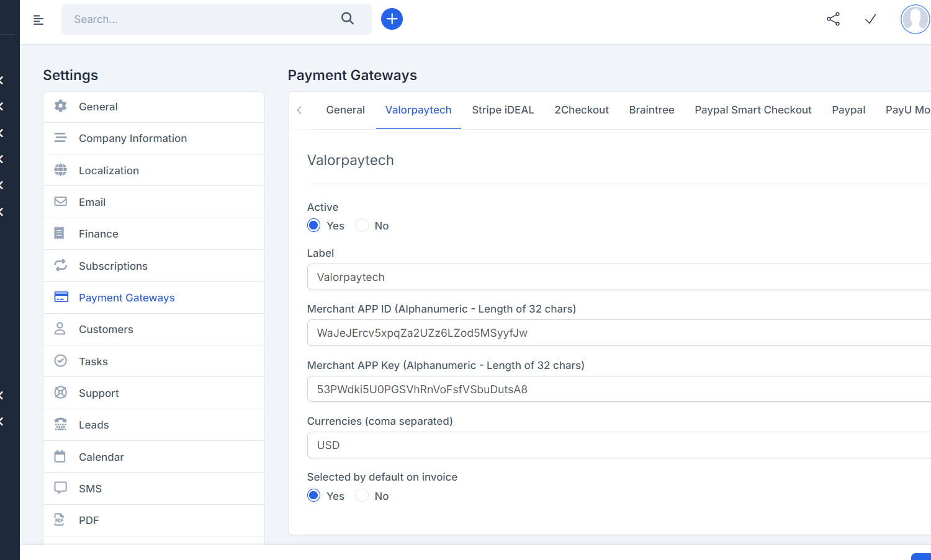Go to Finance settings

click(x=98, y=234)
